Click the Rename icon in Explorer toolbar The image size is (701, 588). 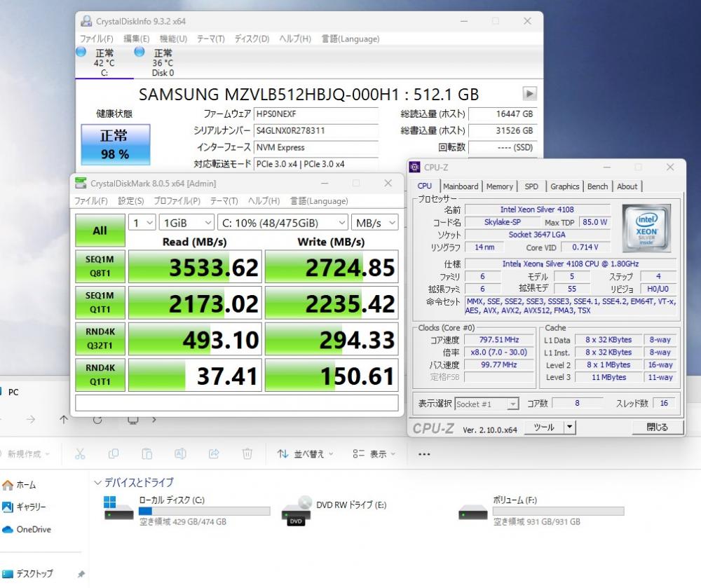pos(180,454)
